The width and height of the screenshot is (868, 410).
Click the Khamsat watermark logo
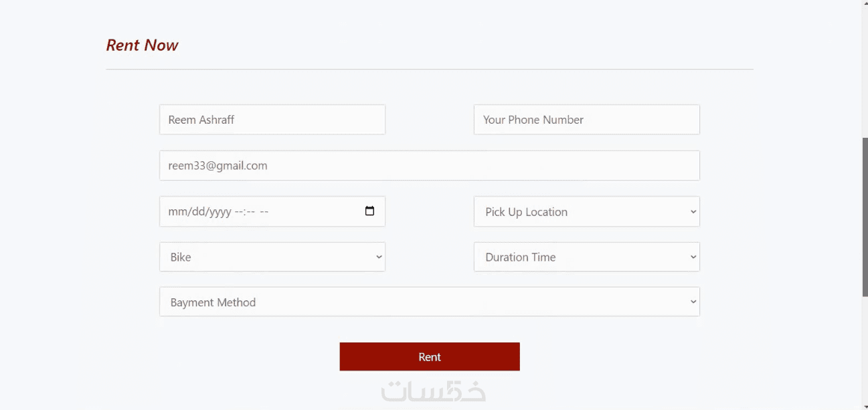tap(433, 392)
